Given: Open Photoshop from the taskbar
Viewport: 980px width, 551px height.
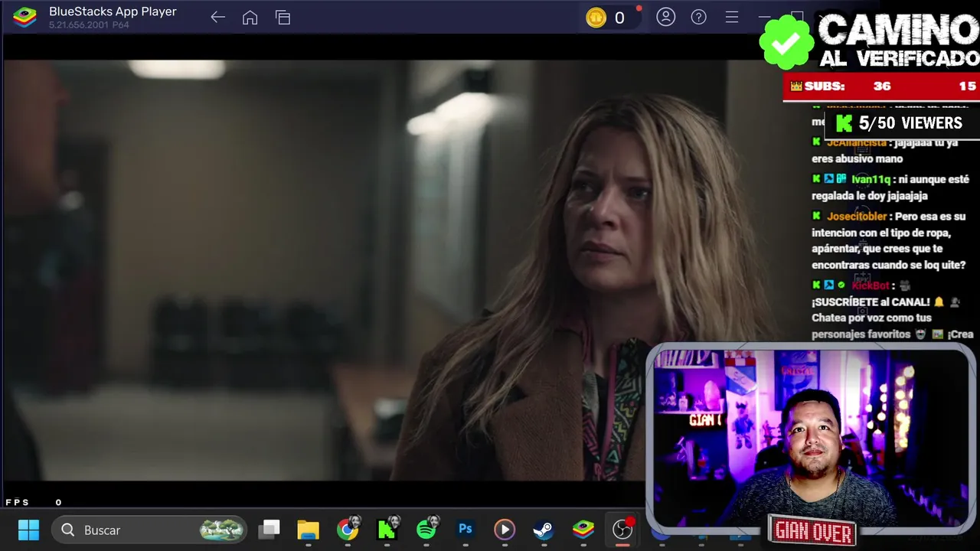Looking at the screenshot, I should 465,530.
